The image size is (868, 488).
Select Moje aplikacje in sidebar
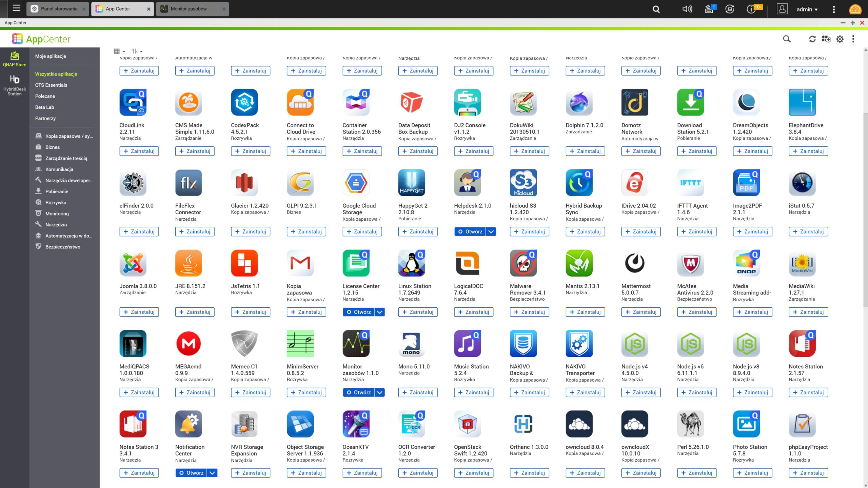click(x=51, y=56)
